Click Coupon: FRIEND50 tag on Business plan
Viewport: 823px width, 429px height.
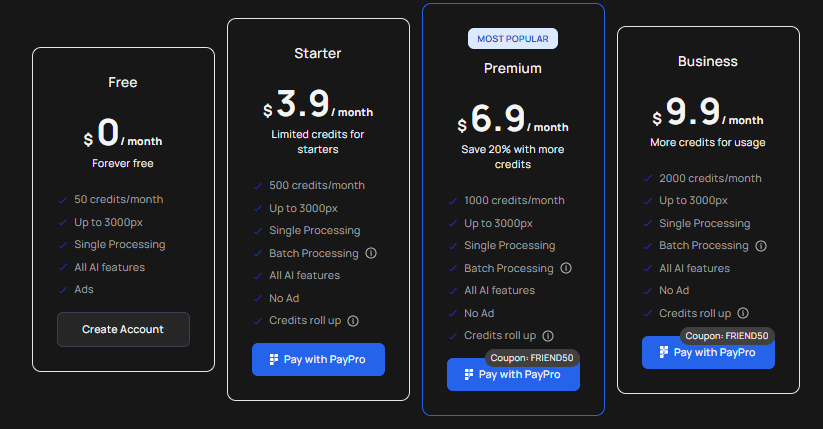pyautogui.click(x=727, y=336)
